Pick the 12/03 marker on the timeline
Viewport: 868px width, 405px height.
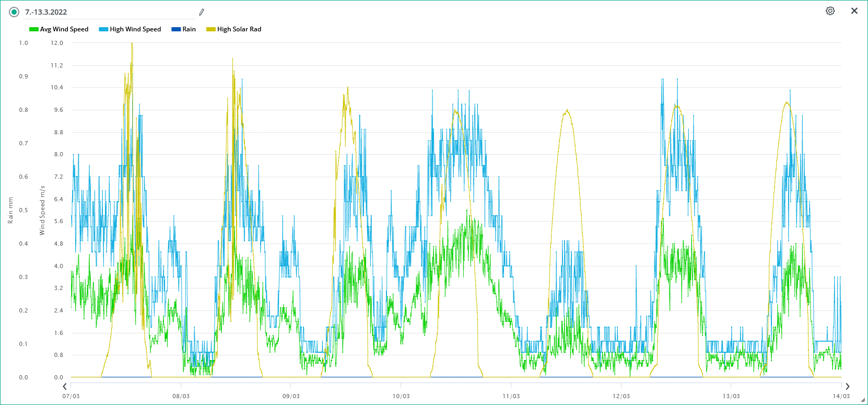[621, 396]
